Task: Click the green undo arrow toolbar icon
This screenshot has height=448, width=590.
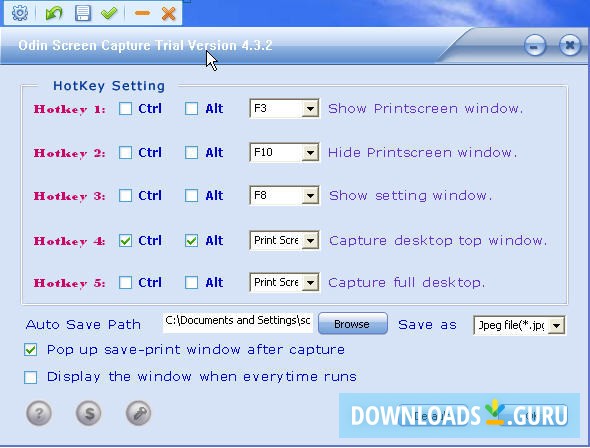Action: click(x=54, y=14)
